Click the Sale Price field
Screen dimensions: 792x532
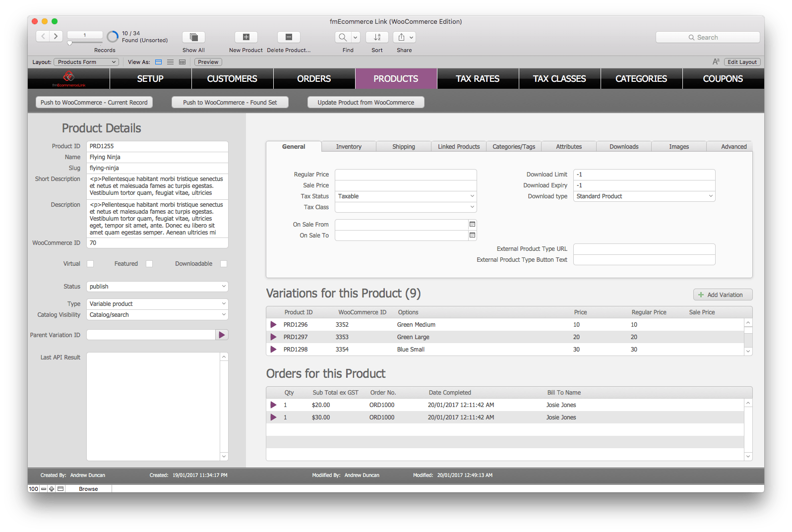pyautogui.click(x=406, y=185)
